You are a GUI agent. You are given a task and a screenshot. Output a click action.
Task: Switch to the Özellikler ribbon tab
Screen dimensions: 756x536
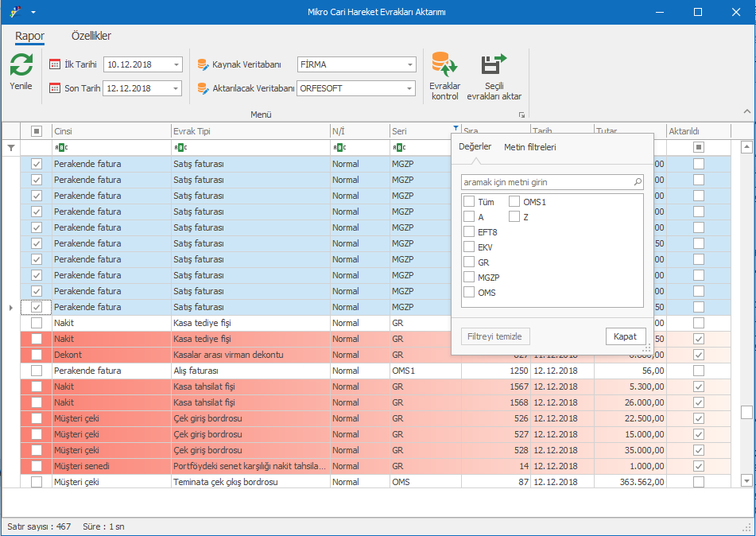[x=91, y=36]
